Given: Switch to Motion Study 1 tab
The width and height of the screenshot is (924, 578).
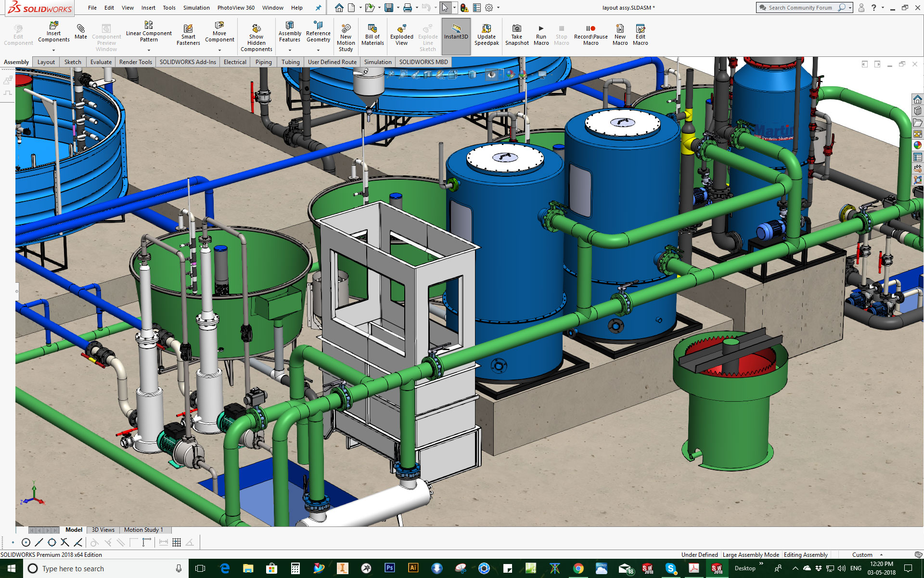Looking at the screenshot, I should click(x=143, y=530).
